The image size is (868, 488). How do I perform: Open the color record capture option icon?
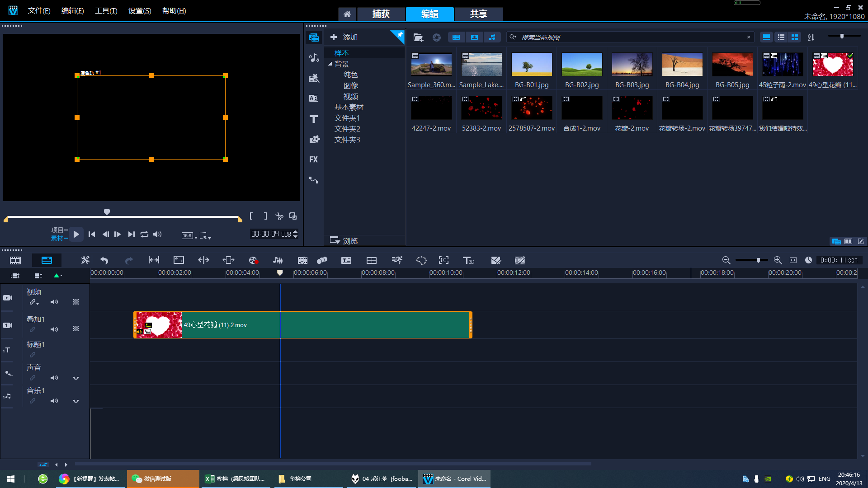(x=253, y=260)
